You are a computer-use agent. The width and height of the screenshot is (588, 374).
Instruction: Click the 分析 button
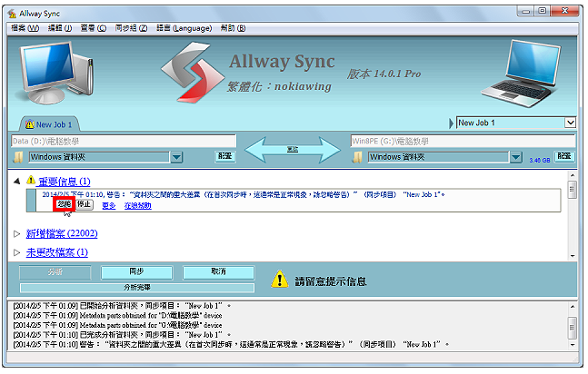[x=55, y=272]
